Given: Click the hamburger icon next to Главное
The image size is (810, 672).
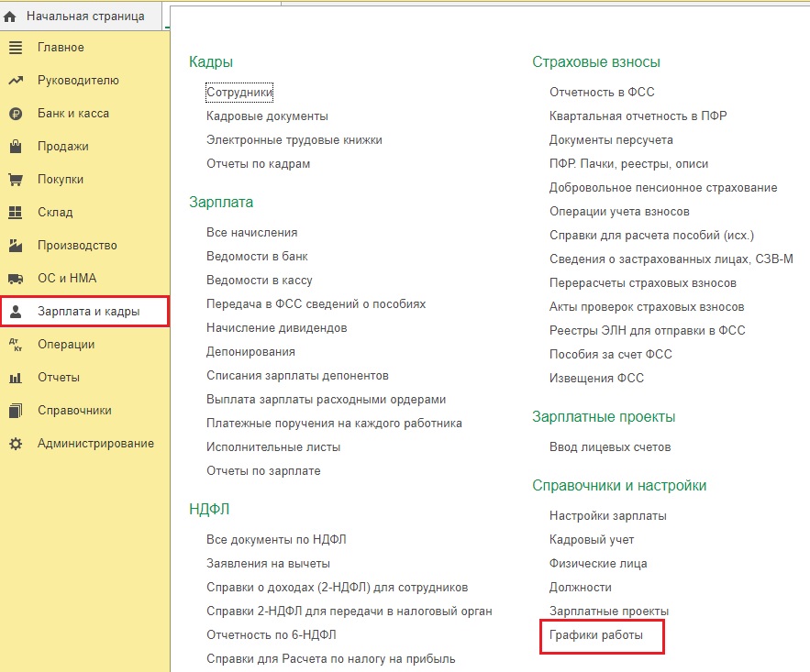Looking at the screenshot, I should pos(16,48).
